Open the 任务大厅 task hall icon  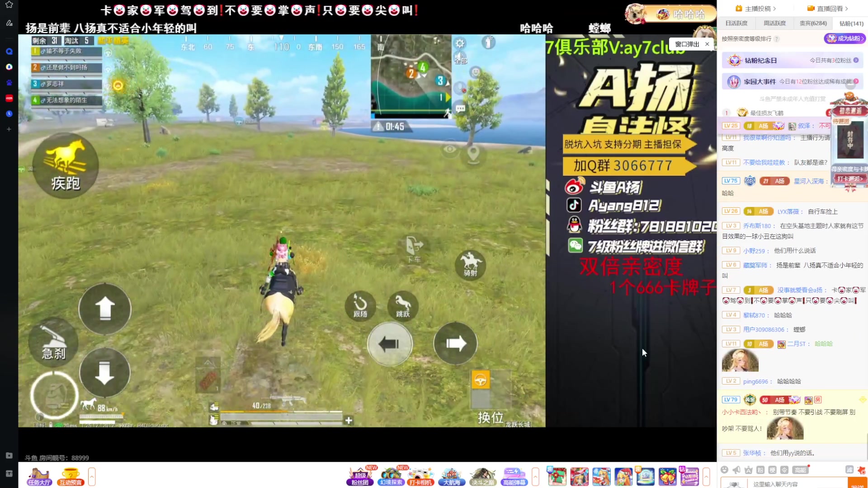39,477
